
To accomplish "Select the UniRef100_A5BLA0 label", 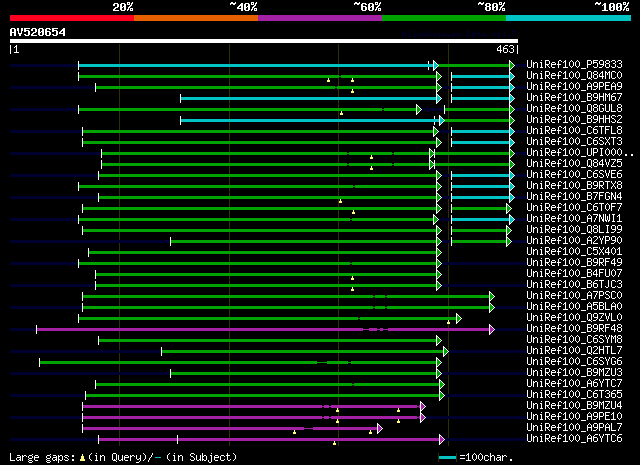I will pos(574,307).
